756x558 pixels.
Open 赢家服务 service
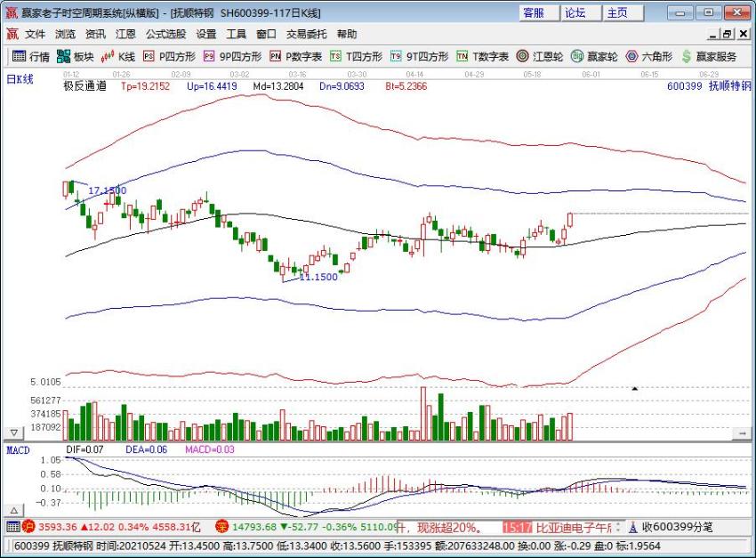[x=709, y=57]
